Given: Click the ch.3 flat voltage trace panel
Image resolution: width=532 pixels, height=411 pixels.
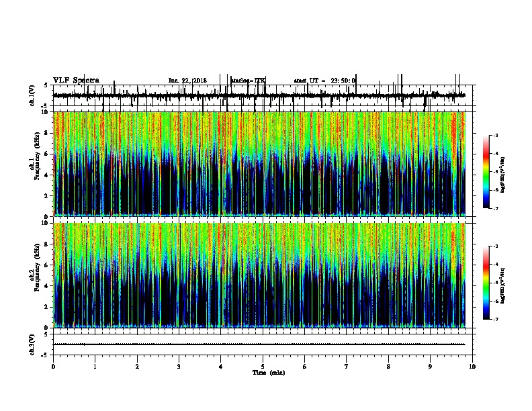Looking at the screenshot, I should pos(263,345).
